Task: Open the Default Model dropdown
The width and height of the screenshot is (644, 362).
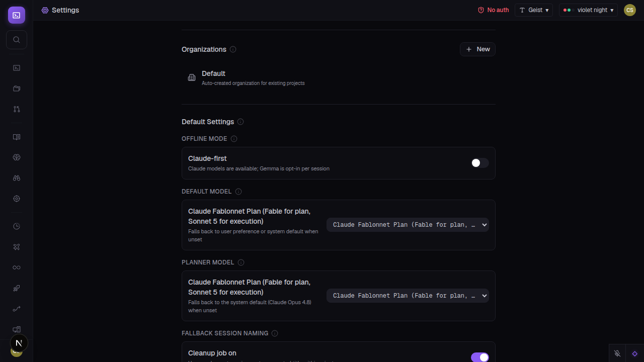Action: point(408,225)
